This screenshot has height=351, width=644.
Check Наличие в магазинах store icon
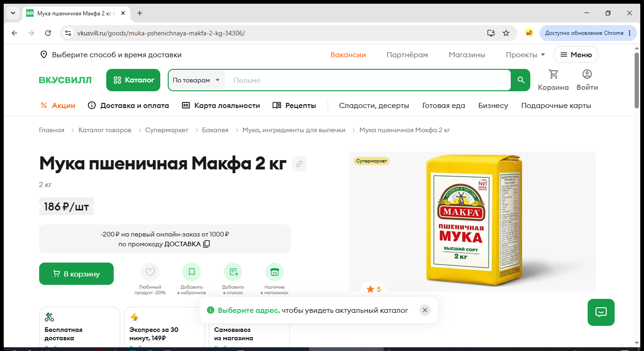[274, 272]
